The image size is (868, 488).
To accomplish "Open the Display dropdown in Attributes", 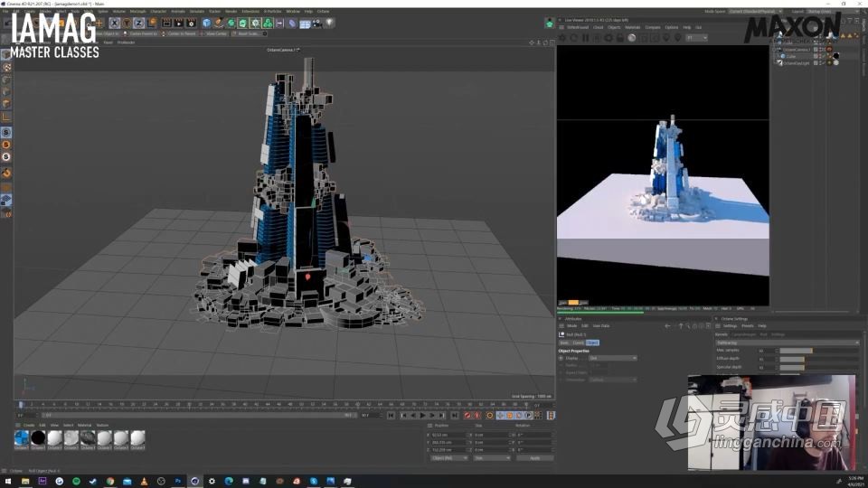I will 613,359.
